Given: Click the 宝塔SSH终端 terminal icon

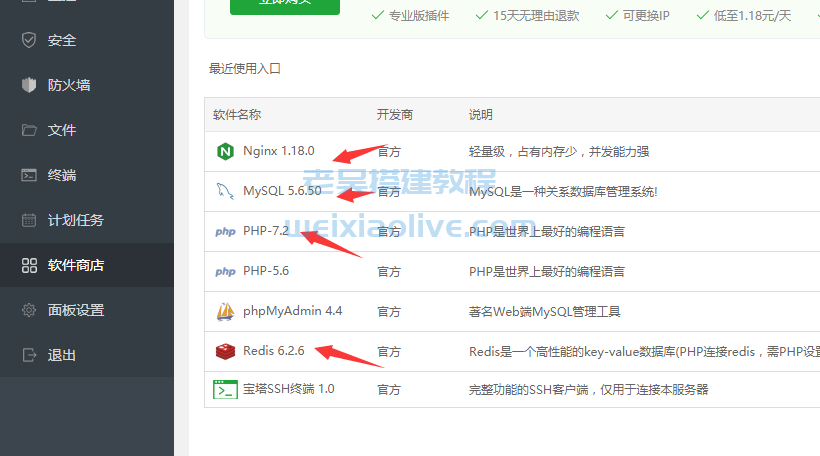Looking at the screenshot, I should [225, 390].
